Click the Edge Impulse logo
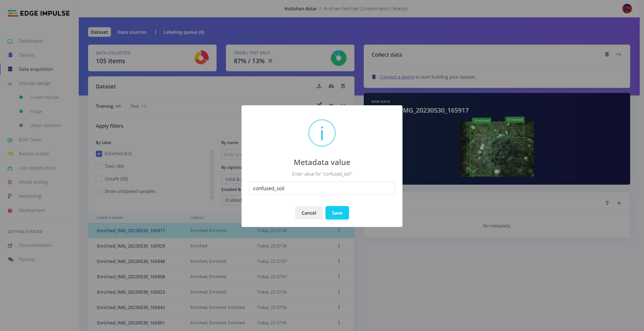644x331 pixels. click(x=39, y=13)
